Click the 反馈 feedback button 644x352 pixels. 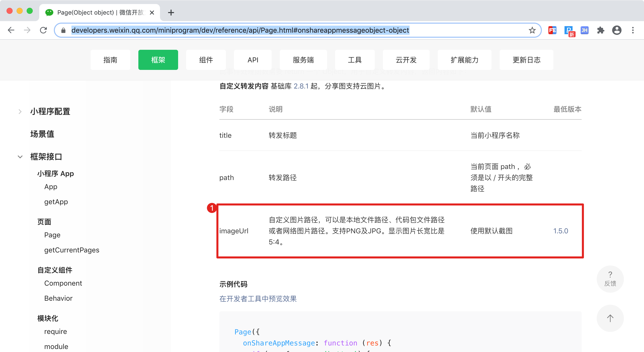(610, 279)
